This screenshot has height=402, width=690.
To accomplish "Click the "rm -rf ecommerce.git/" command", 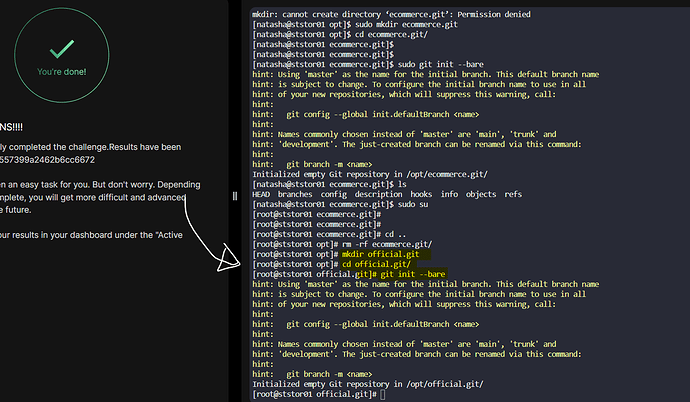I will tap(387, 244).
